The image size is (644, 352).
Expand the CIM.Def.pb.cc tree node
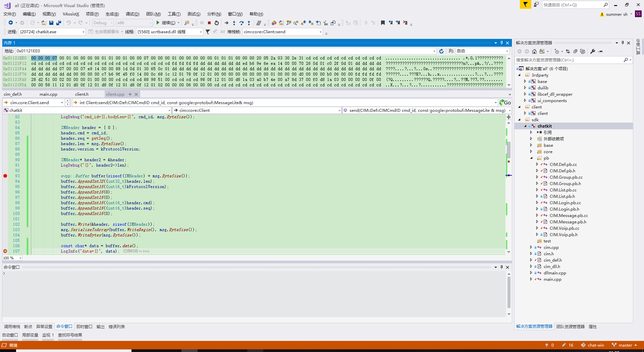point(537,165)
